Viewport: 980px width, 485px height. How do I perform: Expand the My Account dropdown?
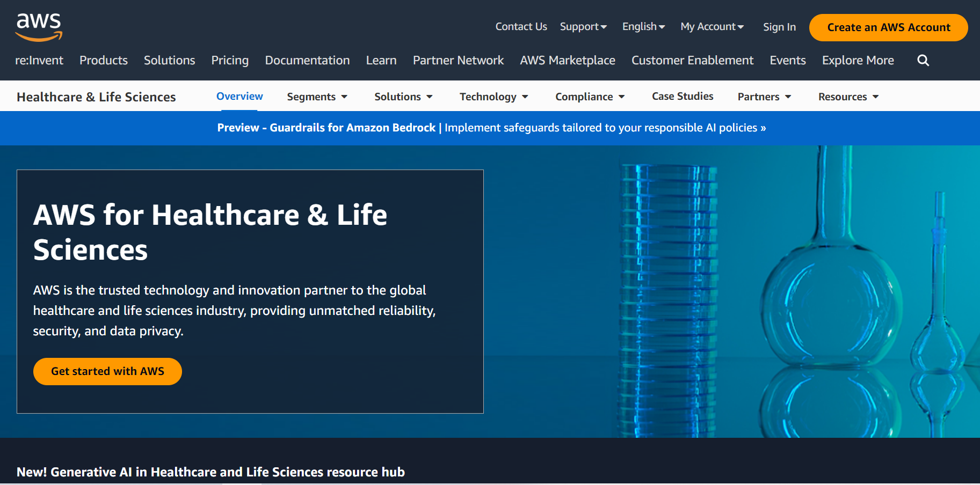(712, 27)
